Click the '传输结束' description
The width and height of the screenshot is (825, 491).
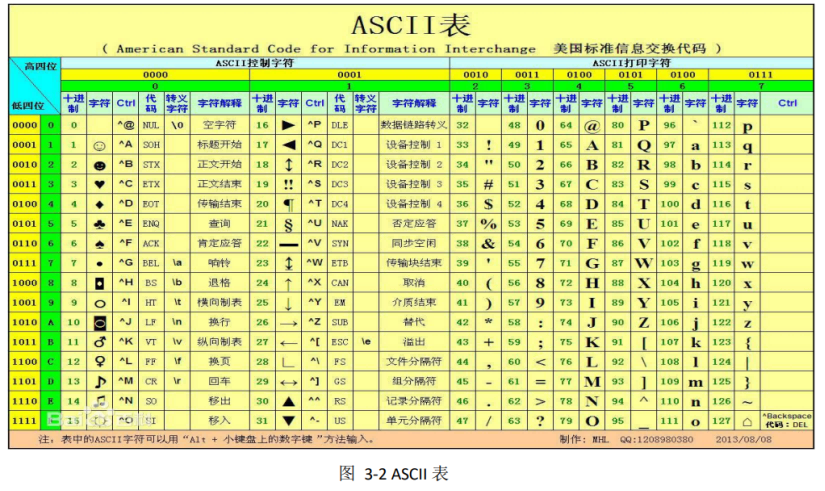[219, 204]
